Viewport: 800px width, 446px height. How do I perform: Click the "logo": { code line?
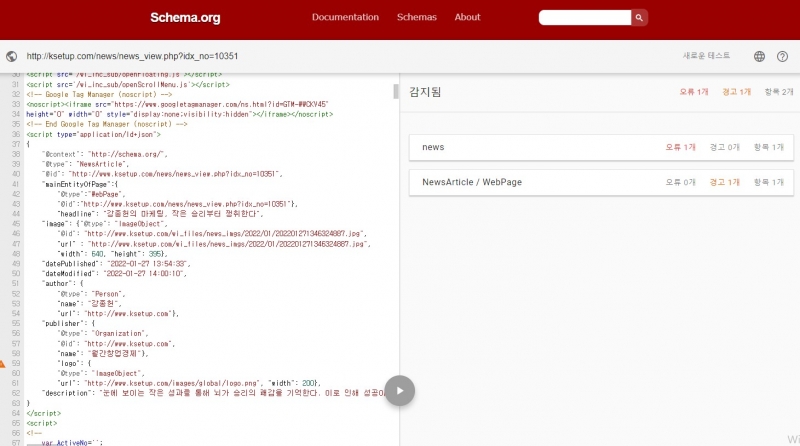tap(74, 363)
